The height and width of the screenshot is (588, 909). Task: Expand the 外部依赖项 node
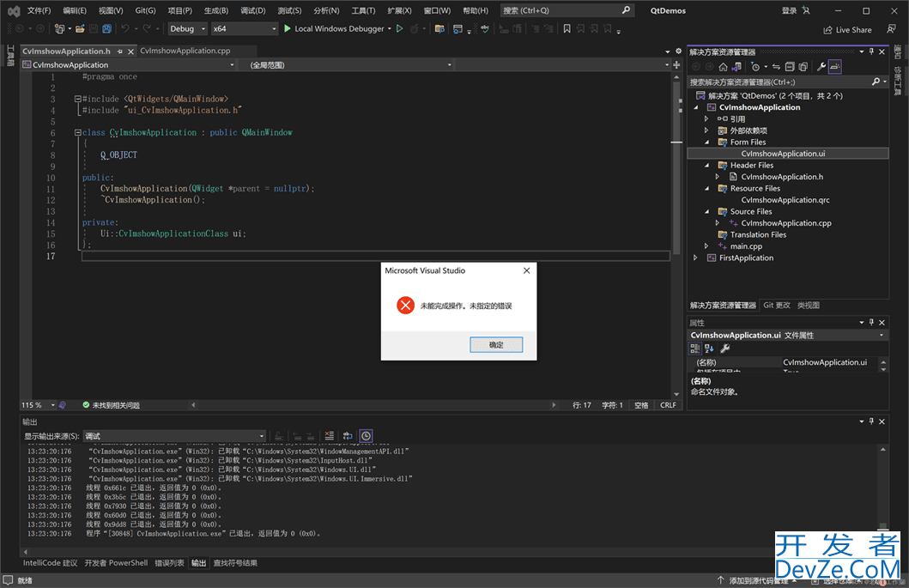coord(706,130)
